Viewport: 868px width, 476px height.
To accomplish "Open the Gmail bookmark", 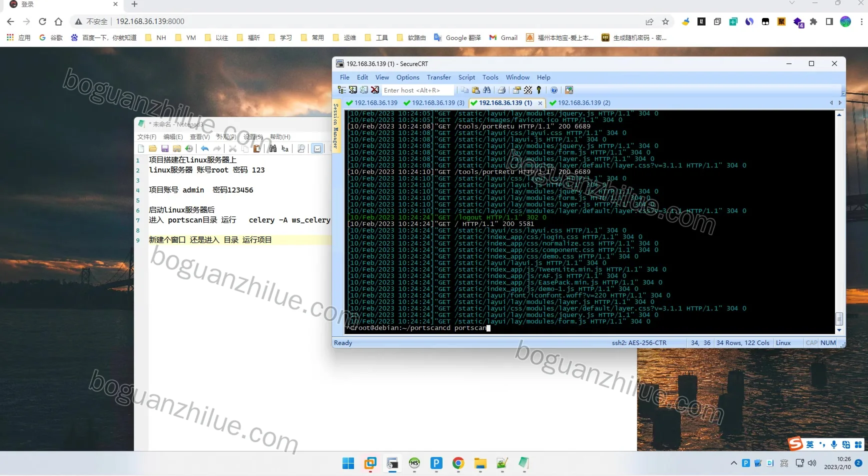I will 503,37.
